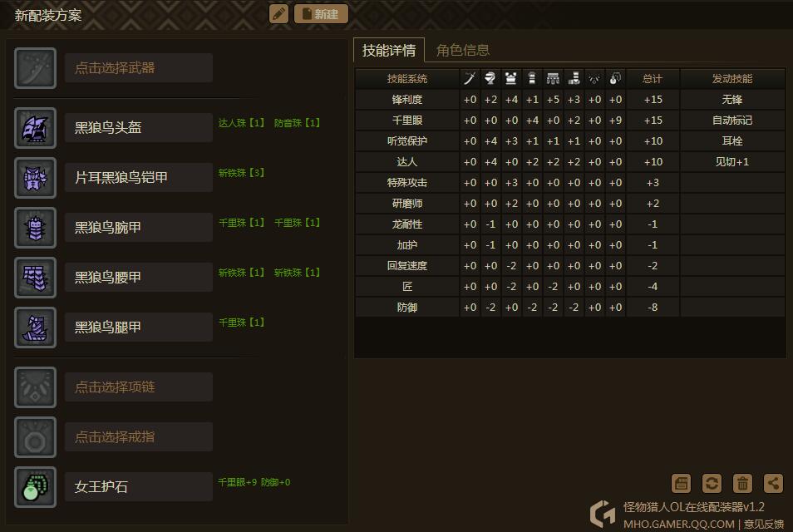Click the 片耳黑狼鸟铠甲 armor icon
The width and height of the screenshot is (793, 532).
[x=36, y=178]
